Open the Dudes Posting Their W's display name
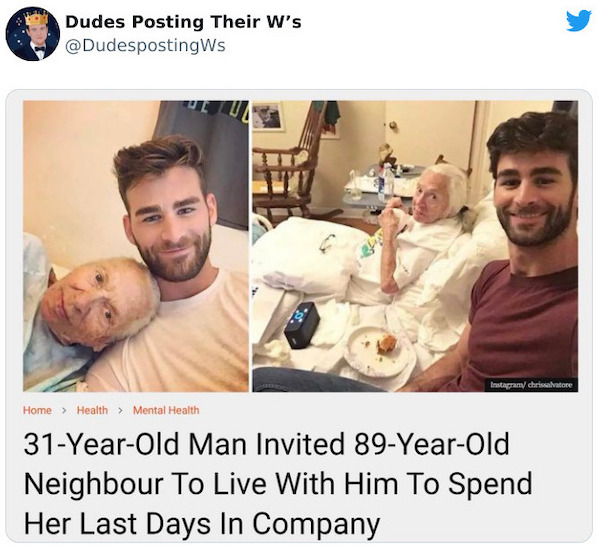The width and height of the screenshot is (600, 549). (183, 22)
